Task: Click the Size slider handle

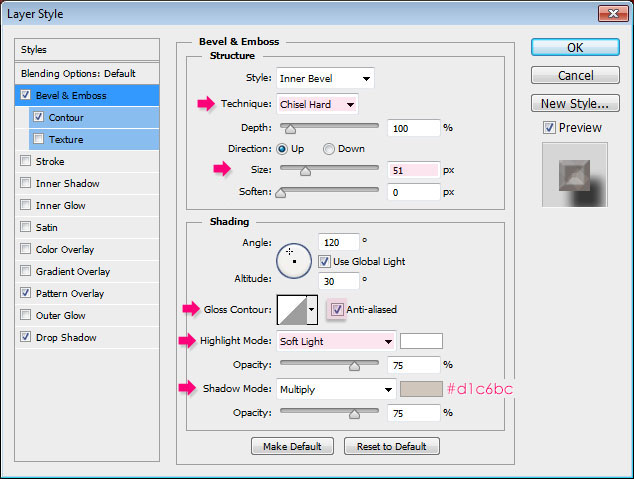Action: (x=305, y=171)
